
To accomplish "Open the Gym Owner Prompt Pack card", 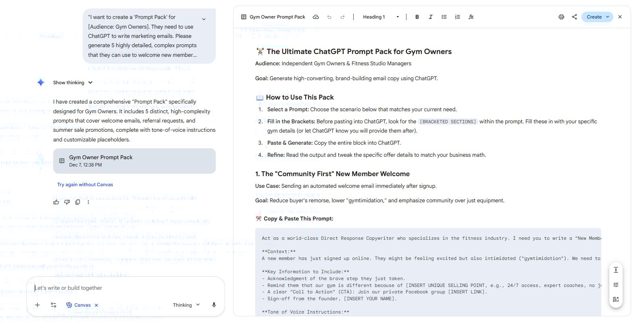I will [134, 161].
